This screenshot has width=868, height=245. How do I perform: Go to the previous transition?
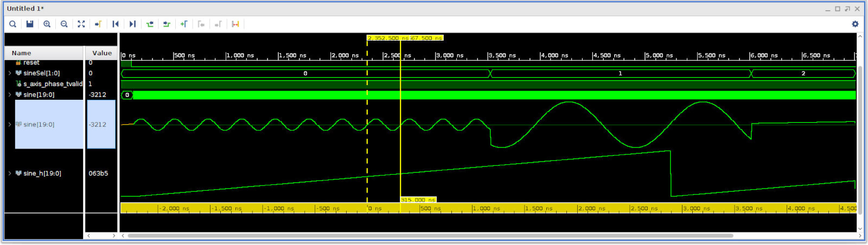(150, 24)
